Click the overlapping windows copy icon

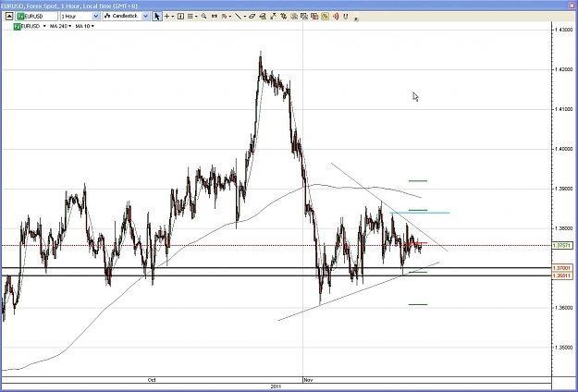pyautogui.click(x=314, y=17)
